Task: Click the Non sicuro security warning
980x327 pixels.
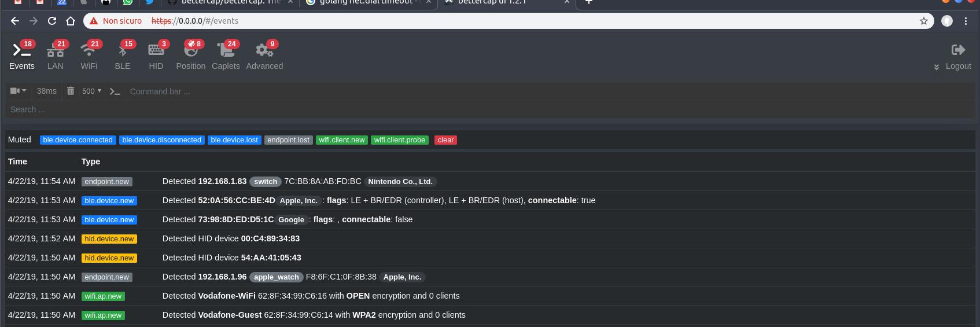Action: click(116, 21)
